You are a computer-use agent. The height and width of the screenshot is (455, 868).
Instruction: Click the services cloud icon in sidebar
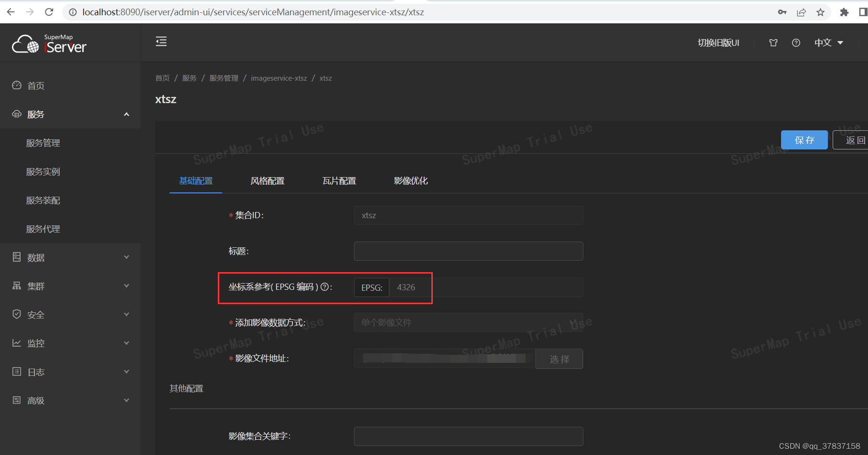[x=17, y=114]
